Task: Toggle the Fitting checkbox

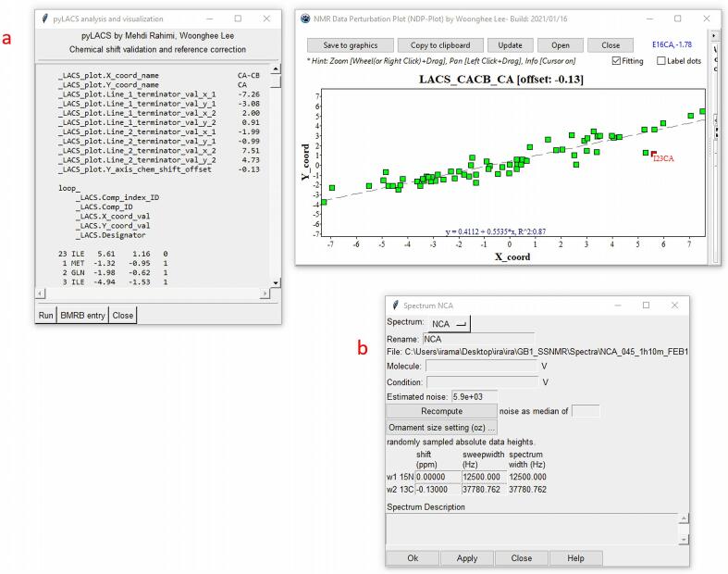Action: pos(617,61)
